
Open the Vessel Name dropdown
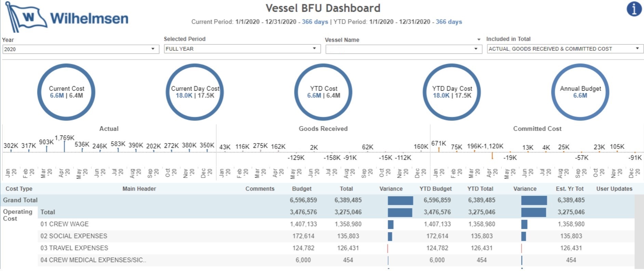coord(402,49)
